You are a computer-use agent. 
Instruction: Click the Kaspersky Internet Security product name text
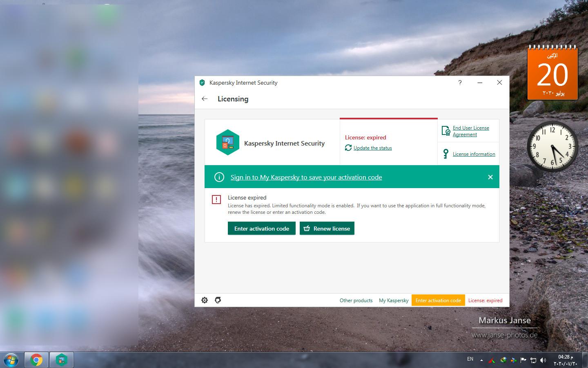284,143
